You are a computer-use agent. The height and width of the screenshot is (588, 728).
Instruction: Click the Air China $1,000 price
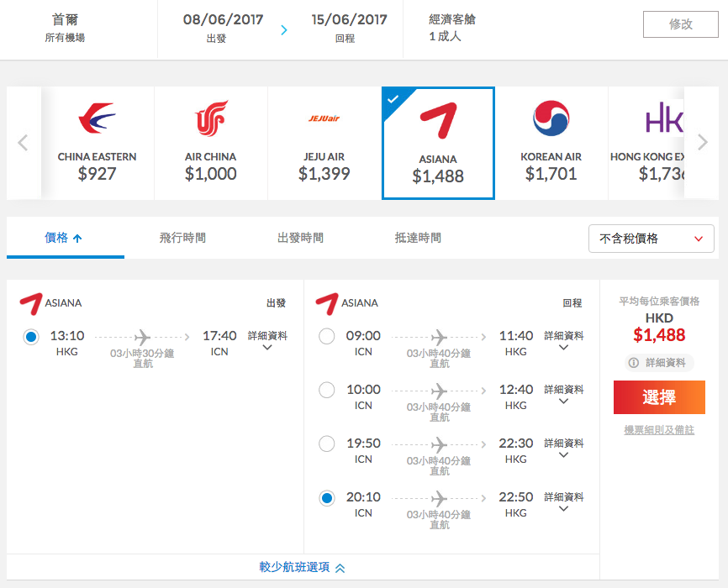click(x=211, y=174)
